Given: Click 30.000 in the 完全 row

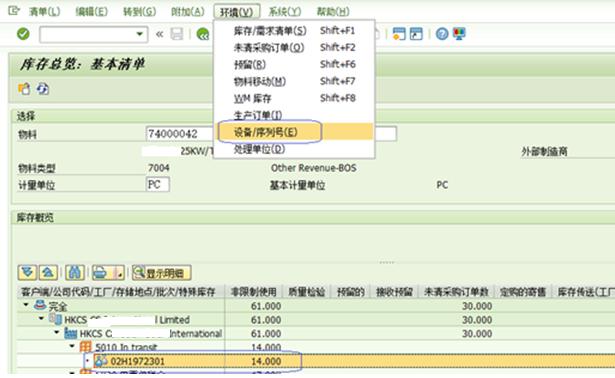Looking at the screenshot, I should coord(477,305).
